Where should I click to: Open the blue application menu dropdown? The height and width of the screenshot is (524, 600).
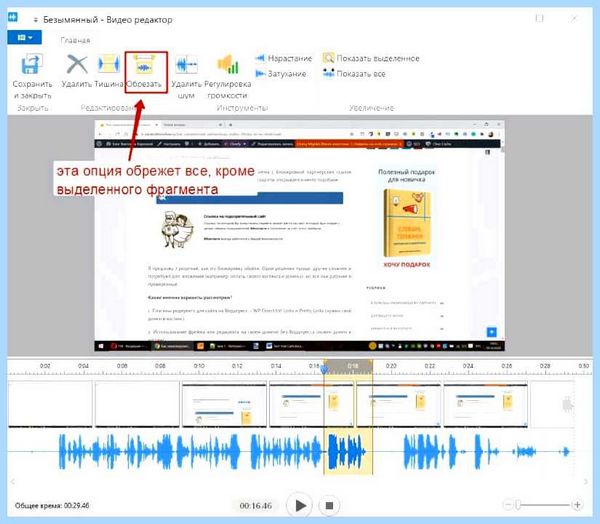24,38
